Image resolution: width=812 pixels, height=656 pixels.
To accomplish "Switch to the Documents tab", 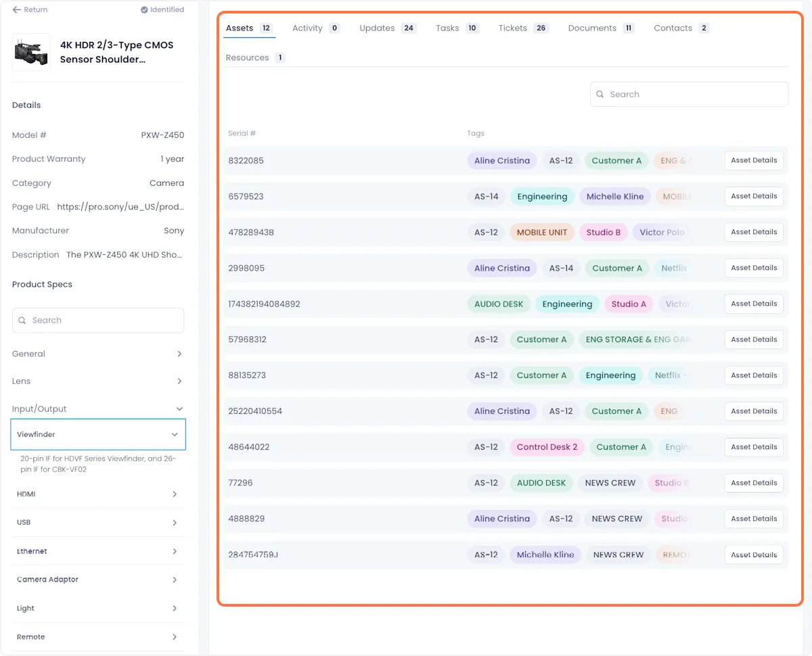I will tap(601, 28).
